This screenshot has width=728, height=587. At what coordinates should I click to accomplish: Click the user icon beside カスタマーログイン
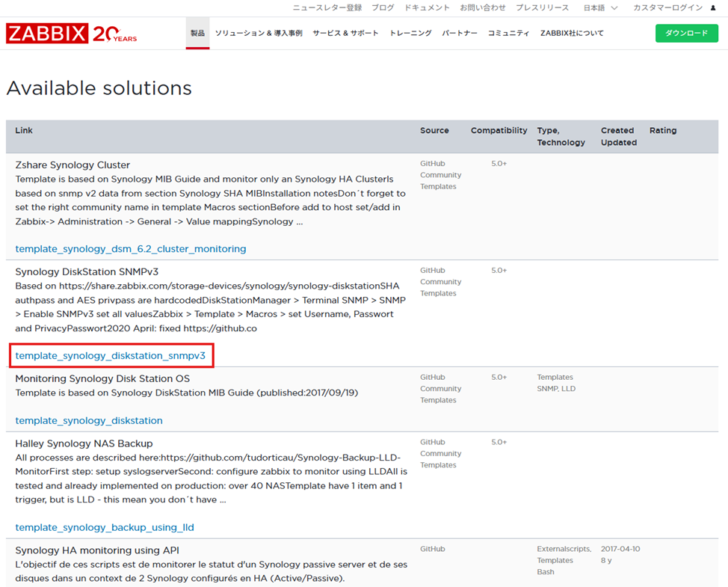[x=712, y=8]
